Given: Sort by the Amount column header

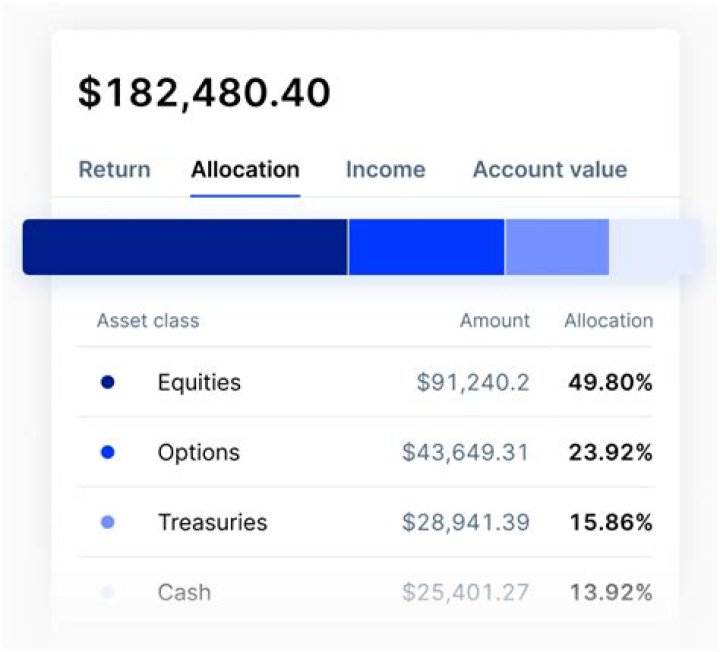Looking at the screenshot, I should [x=494, y=321].
